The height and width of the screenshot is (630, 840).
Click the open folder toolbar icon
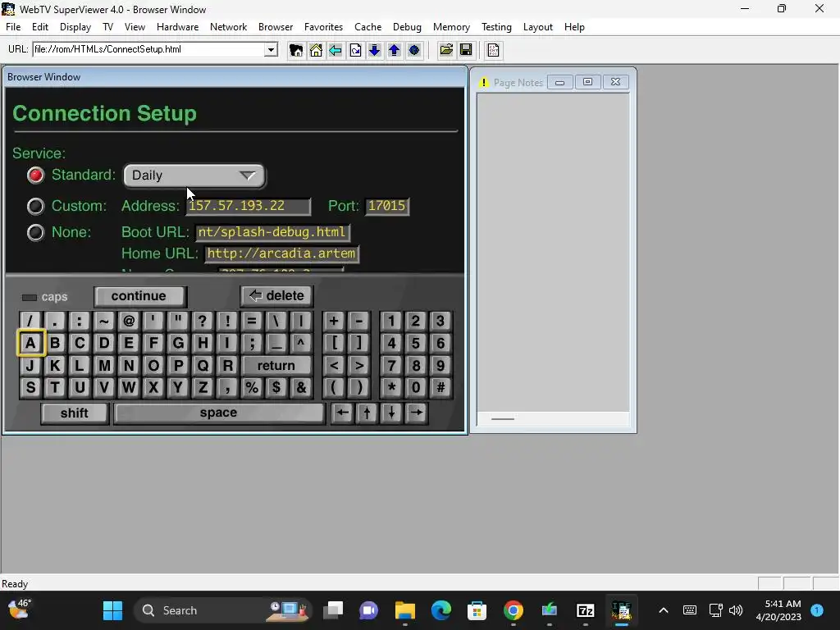point(445,50)
